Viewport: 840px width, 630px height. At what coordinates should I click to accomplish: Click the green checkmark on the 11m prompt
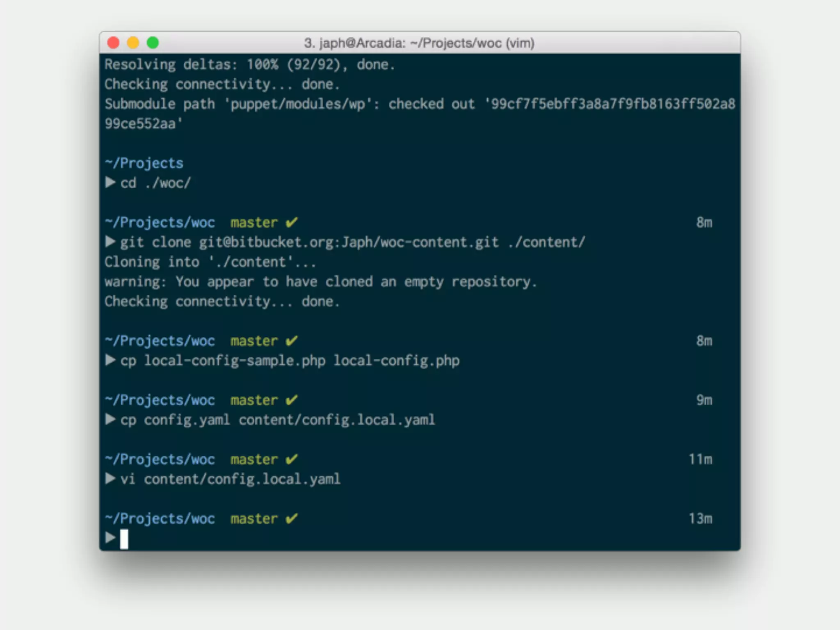(x=292, y=459)
